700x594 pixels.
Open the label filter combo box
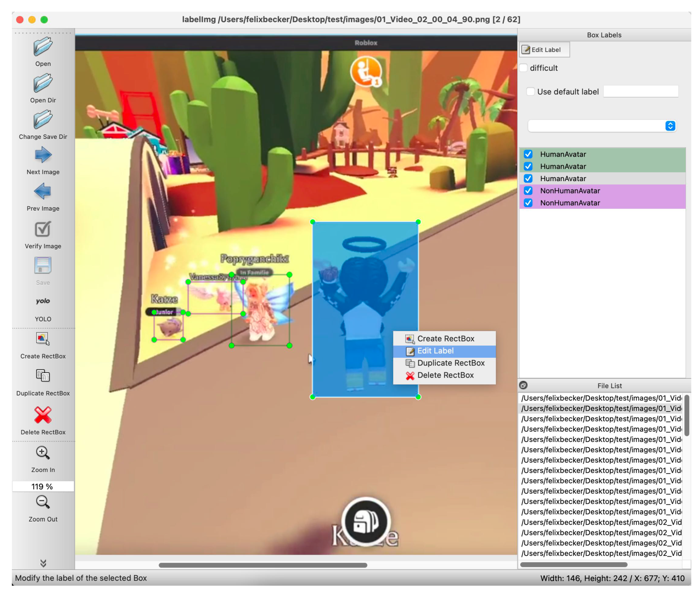tap(602, 126)
